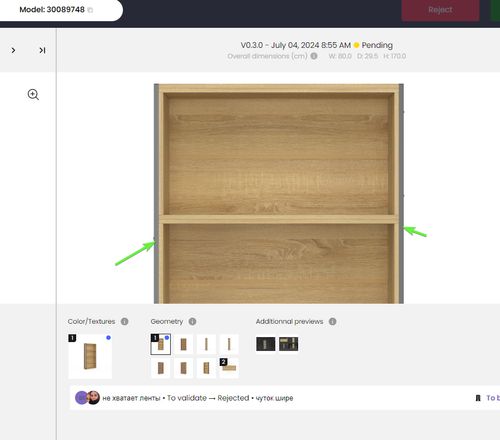The height and width of the screenshot is (440, 500).
Task: Click the Color/Textures heading
Action: [91, 321]
